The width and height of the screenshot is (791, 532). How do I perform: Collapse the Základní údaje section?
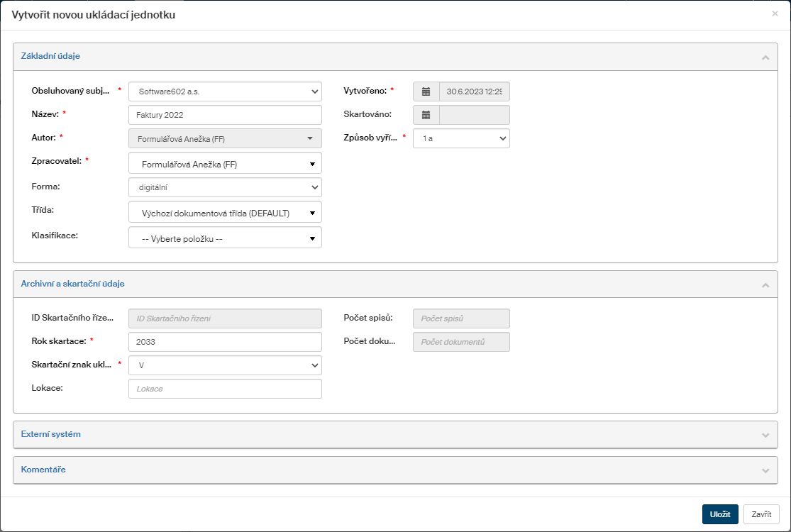[765, 57]
